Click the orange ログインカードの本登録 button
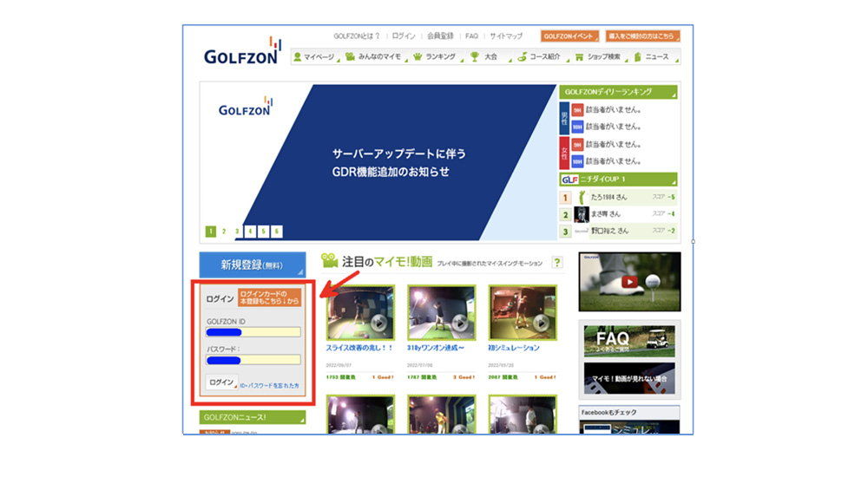Image resolution: width=868 pixels, height=477 pixels. point(270,297)
